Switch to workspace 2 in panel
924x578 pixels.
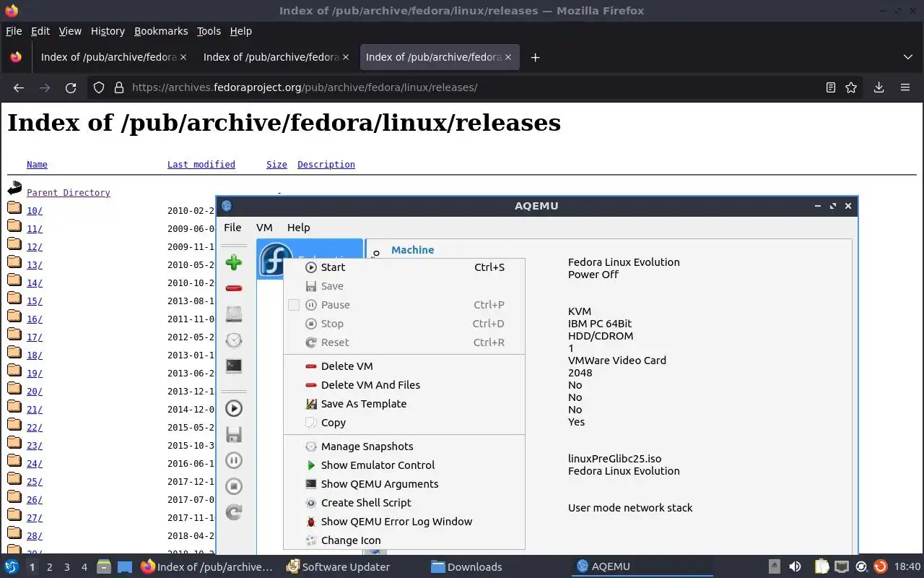(49, 567)
